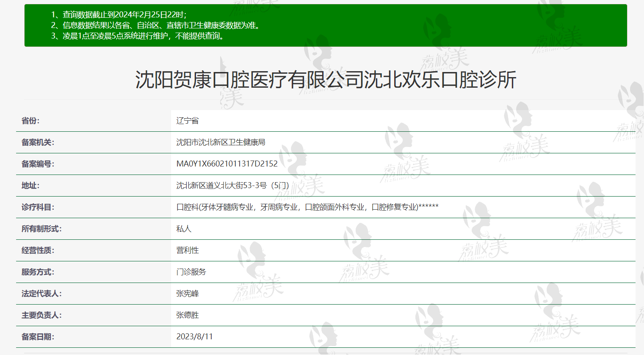Click the 备案日期 label
The height and width of the screenshot is (355, 644).
pyautogui.click(x=38, y=337)
